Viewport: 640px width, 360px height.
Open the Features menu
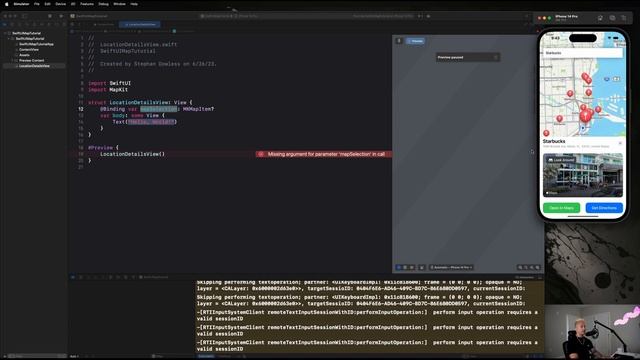[87, 4]
